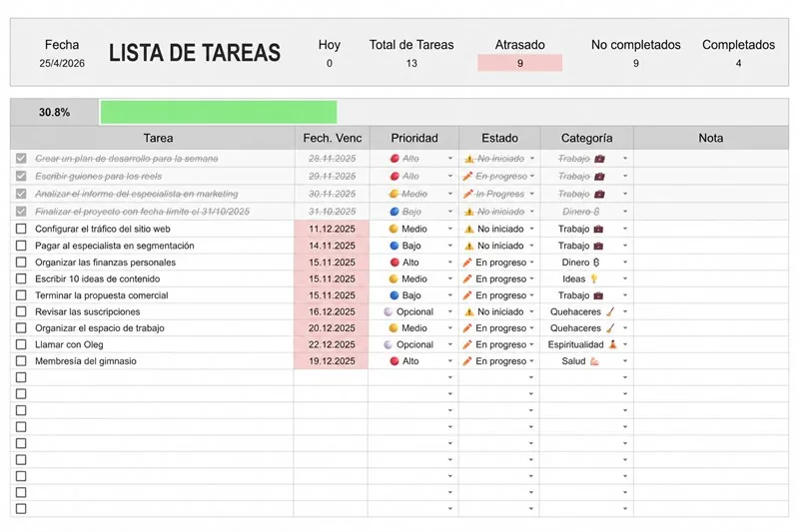This screenshot has height=532, width=799.
Task: Click the warning icon for Revisar las suscripciones status
Action: point(468,311)
